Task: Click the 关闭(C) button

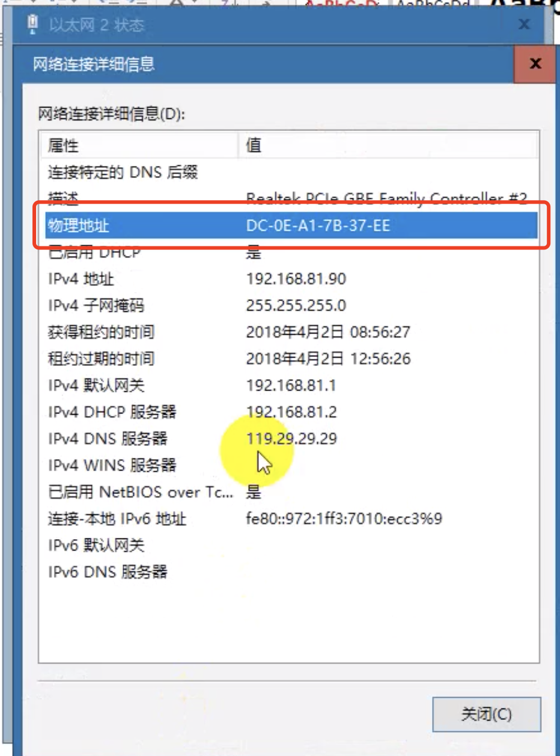Action: pos(487,714)
